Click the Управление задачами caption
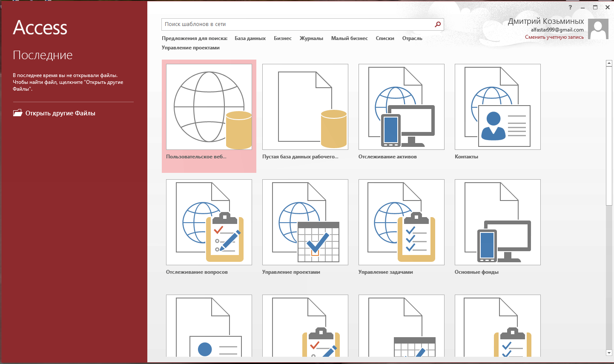 coord(386,272)
